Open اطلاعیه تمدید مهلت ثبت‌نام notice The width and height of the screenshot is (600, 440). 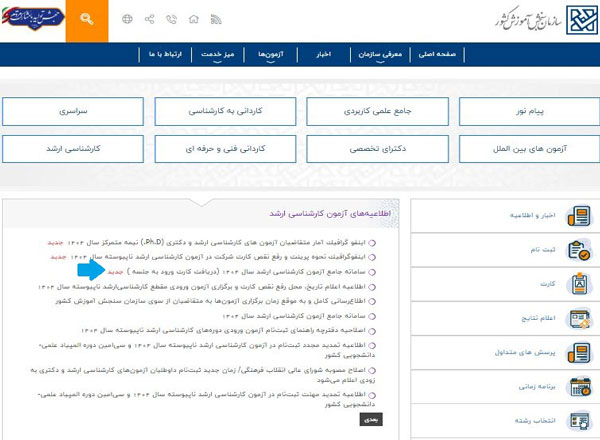click(206, 399)
